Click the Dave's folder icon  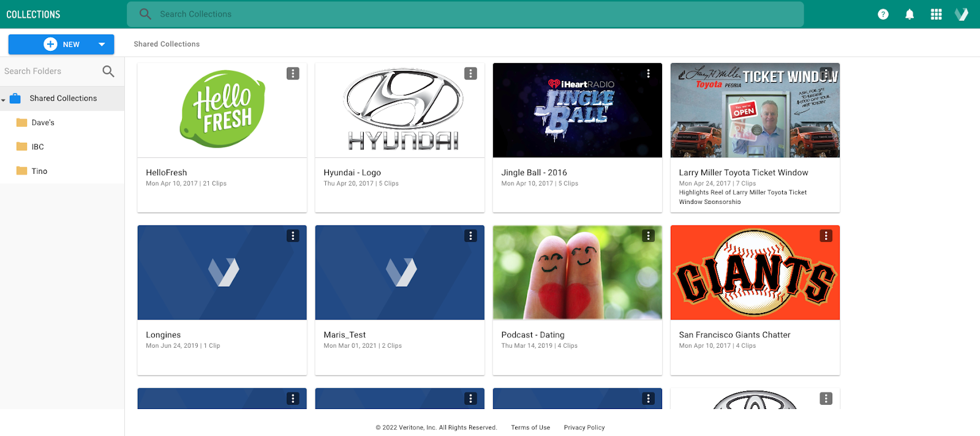click(22, 122)
